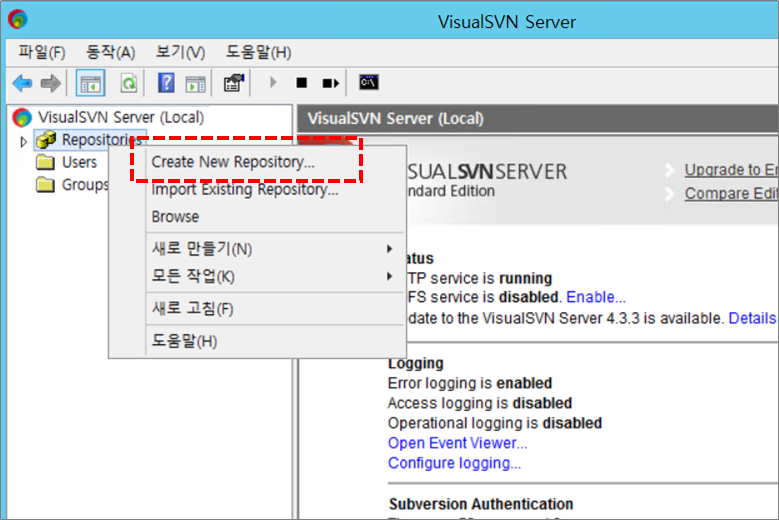This screenshot has width=779, height=520.
Task: Open the Details update link
Action: pos(752,318)
